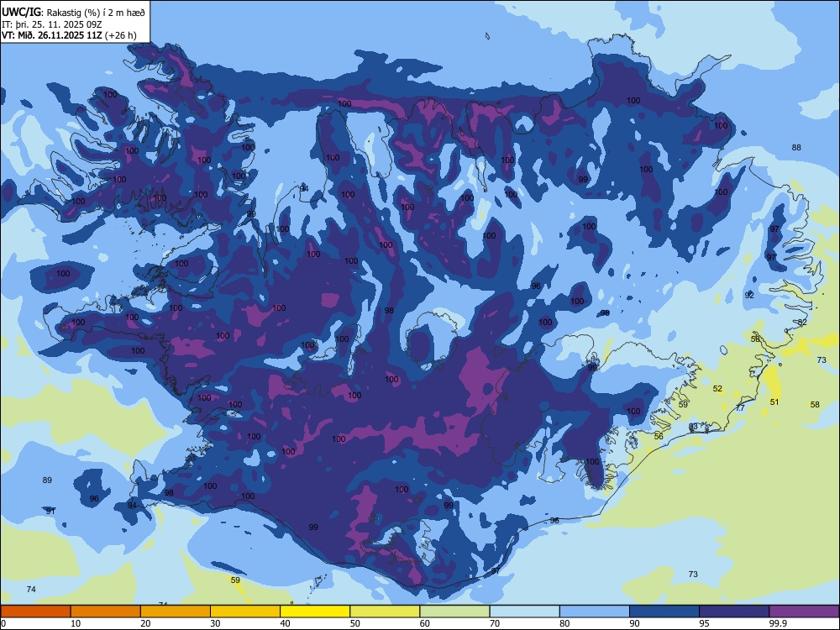This screenshot has height=630, width=840.
Task: Select the map value '52'
Action: pos(718,388)
